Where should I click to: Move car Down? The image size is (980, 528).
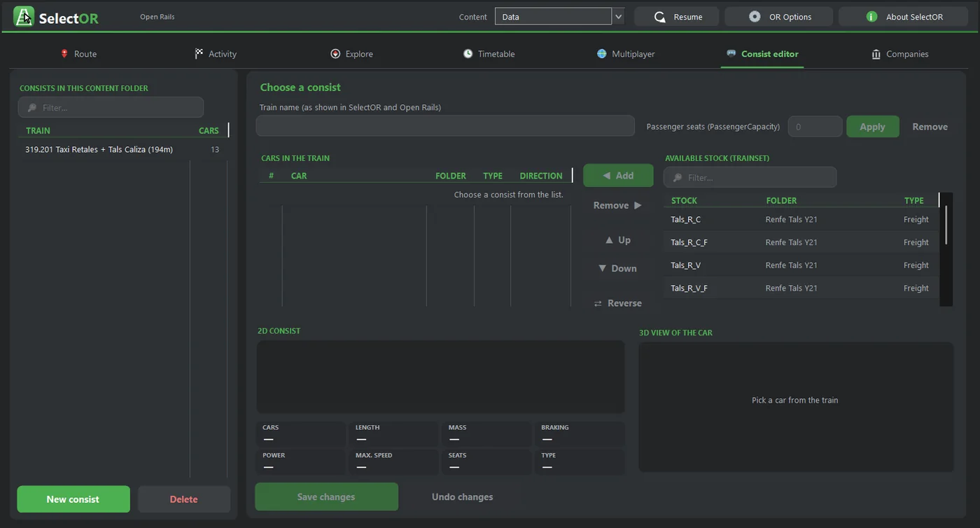tap(617, 268)
